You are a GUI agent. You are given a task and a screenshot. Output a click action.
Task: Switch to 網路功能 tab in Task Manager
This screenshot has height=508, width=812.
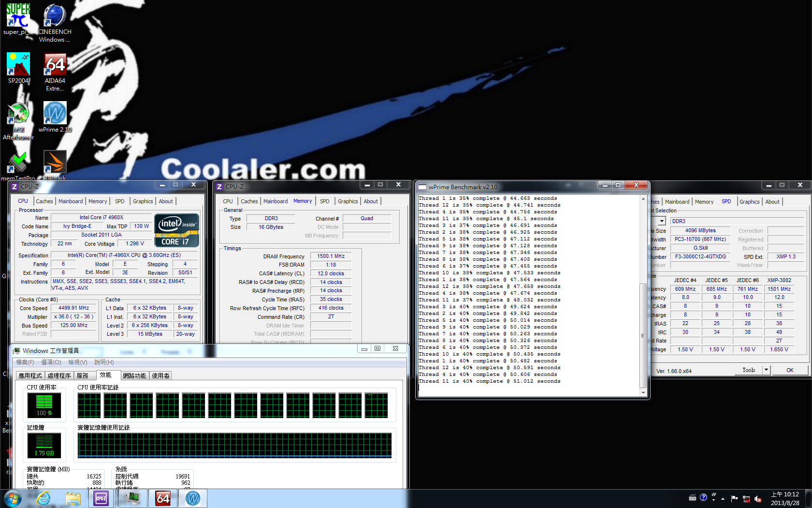click(x=134, y=376)
